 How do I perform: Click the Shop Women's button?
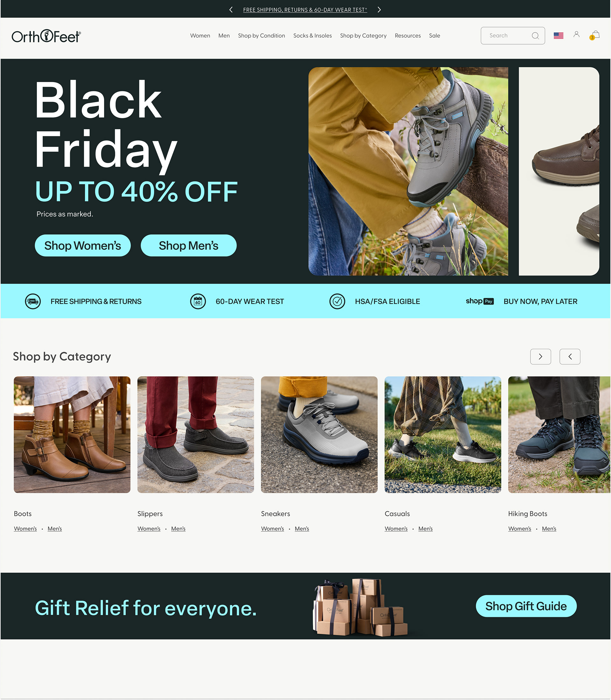83,246
